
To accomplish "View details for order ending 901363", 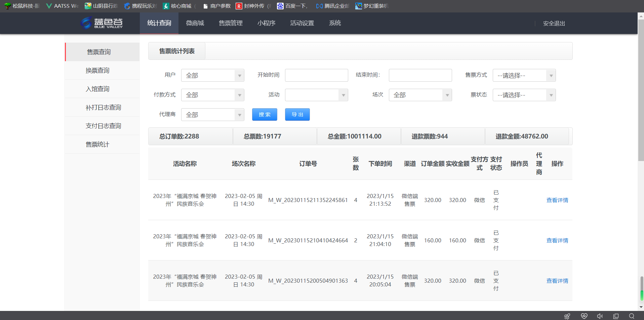I will pos(557,281).
